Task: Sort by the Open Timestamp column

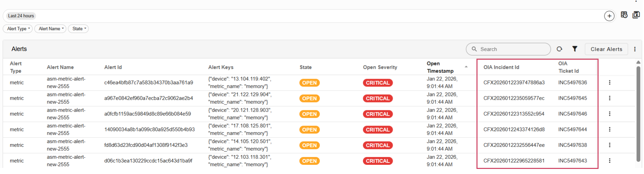Action: click(x=440, y=67)
